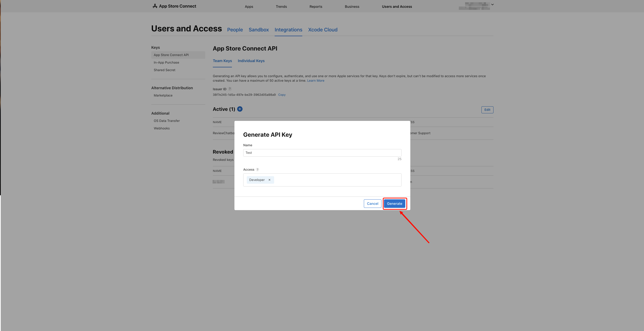Click the Edit button for active keys

(487, 110)
